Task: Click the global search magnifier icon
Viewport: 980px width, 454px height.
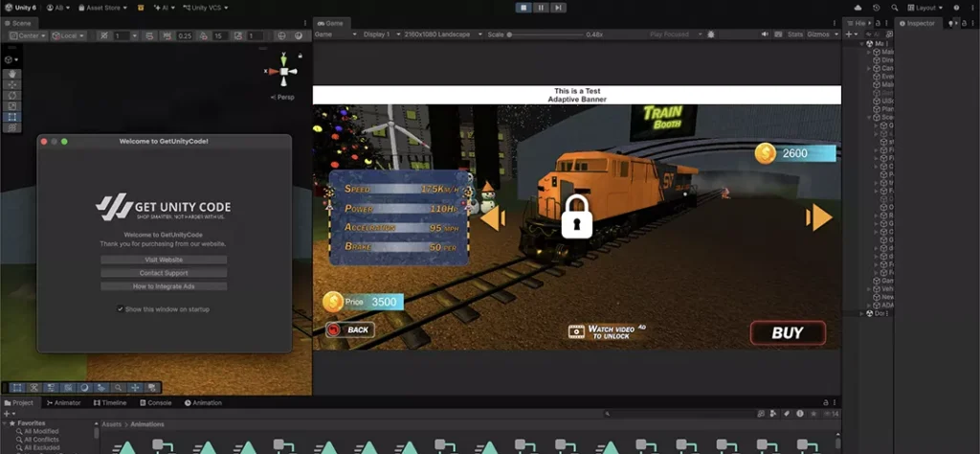Action: pyautogui.click(x=895, y=8)
